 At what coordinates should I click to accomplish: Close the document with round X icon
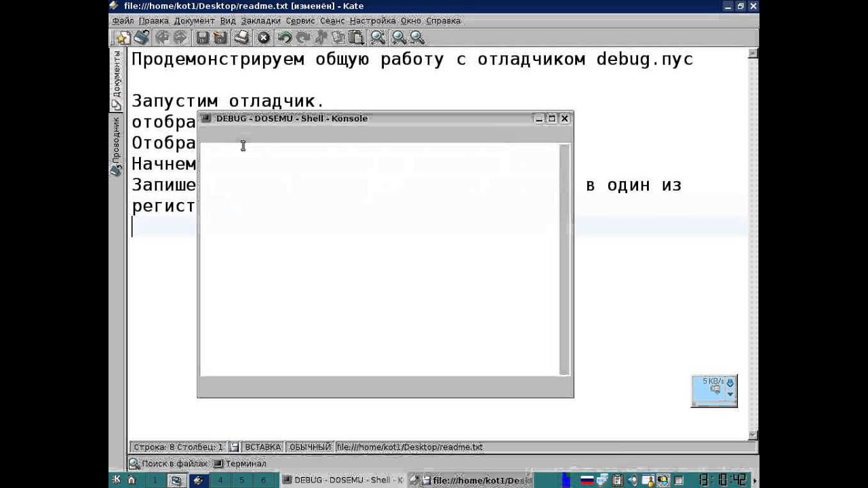pyautogui.click(x=264, y=38)
